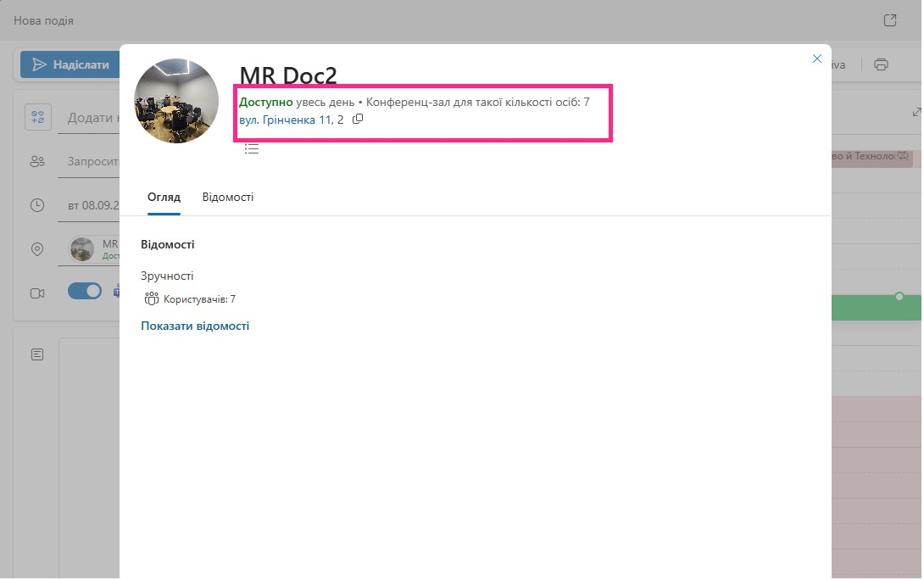Copy the room address with the copy icon
This screenshot has width=924, height=580.
(358, 119)
